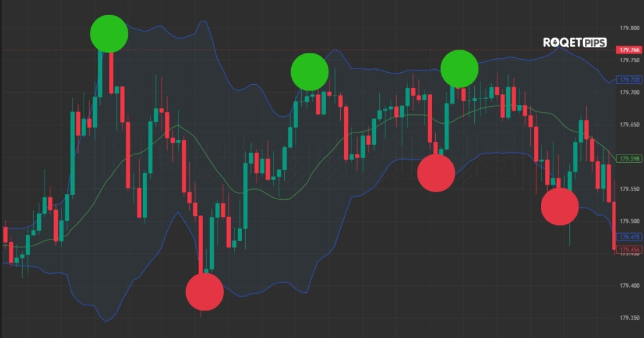Click the 179.700 price axis tick
This screenshot has height=338, width=644.
[x=629, y=92]
